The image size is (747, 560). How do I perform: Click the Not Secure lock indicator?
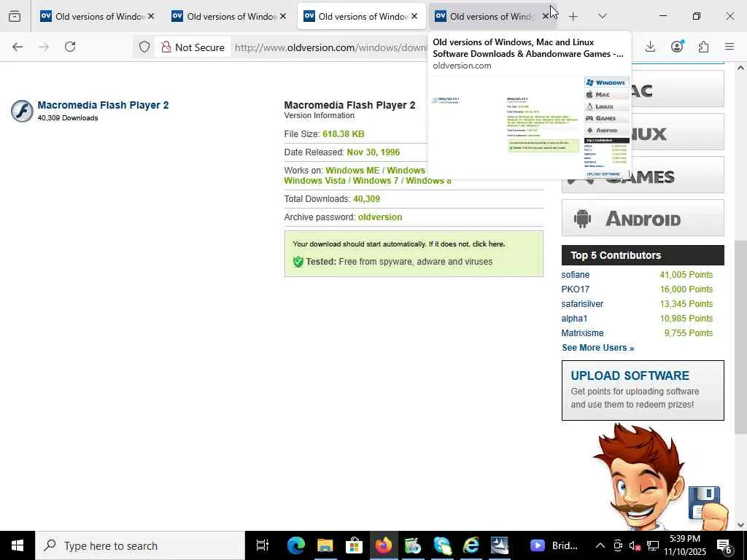193,47
